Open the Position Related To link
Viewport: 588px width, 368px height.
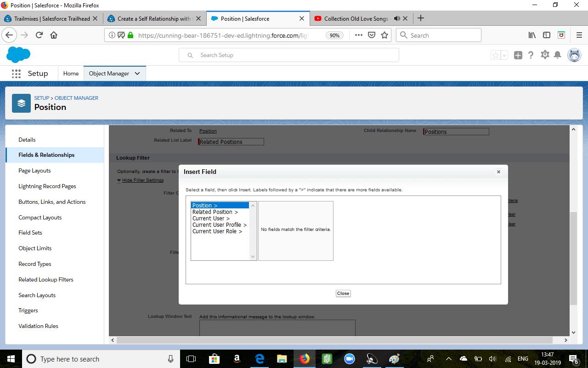tap(208, 131)
